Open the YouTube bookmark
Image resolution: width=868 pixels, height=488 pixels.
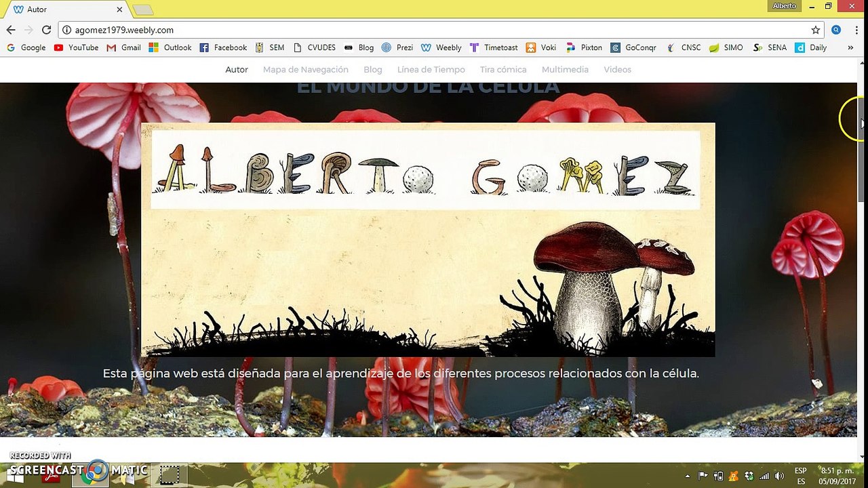coord(76,47)
